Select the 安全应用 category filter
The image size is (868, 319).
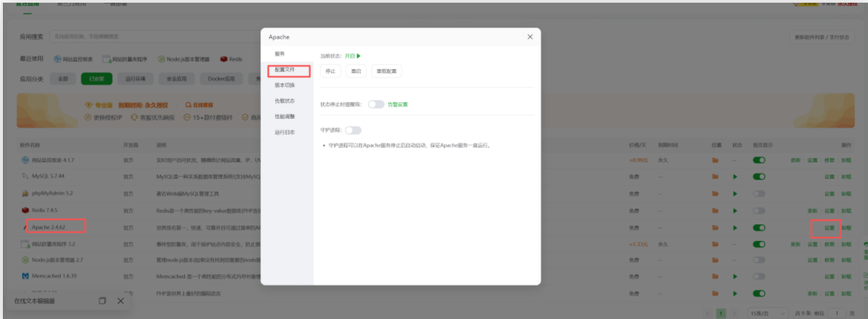177,79
